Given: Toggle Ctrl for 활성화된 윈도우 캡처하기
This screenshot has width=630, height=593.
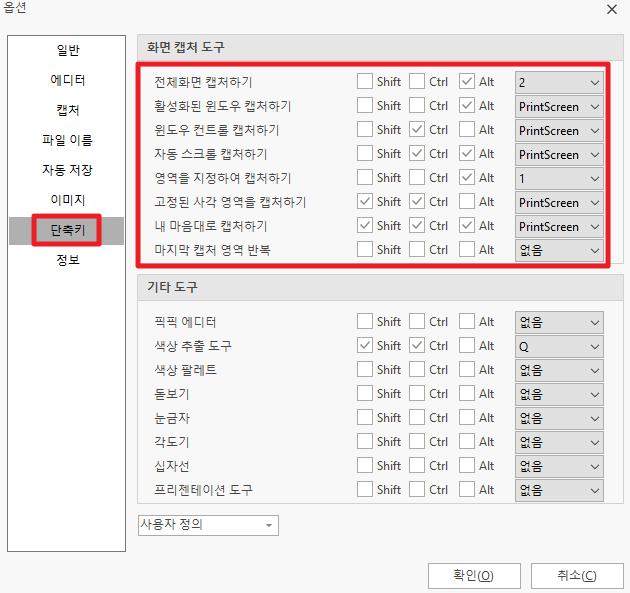Looking at the screenshot, I should [417, 105].
